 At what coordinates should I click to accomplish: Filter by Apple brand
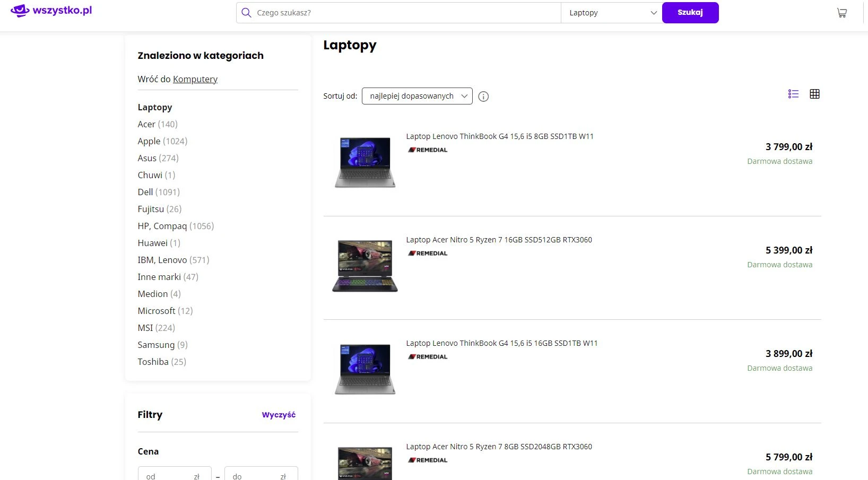[x=162, y=141]
